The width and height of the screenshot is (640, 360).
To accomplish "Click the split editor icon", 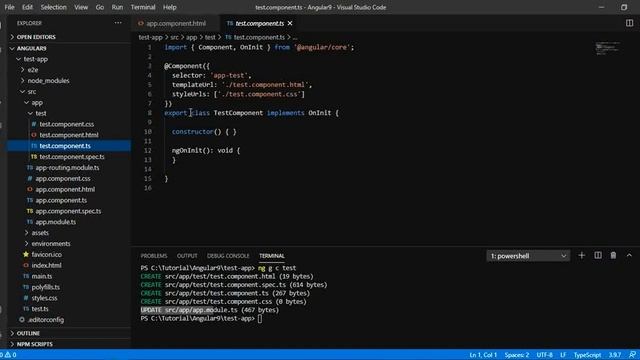I will pos(629,23).
